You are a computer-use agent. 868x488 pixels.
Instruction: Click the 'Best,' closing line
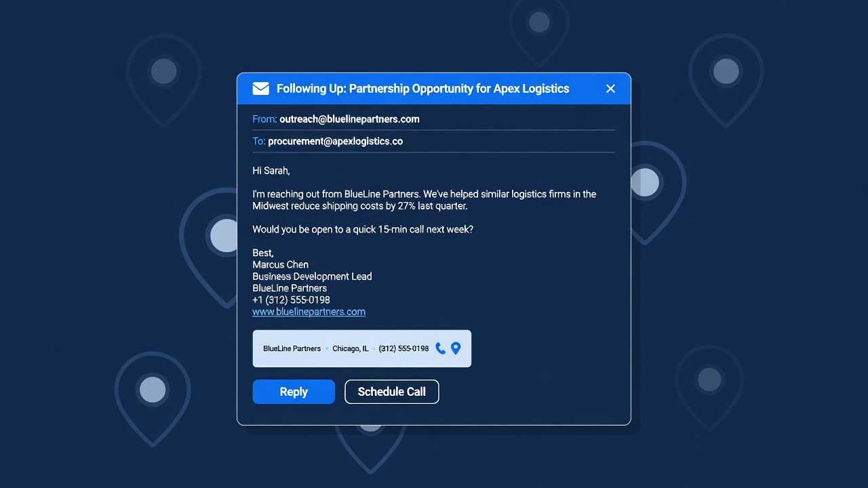coord(263,253)
